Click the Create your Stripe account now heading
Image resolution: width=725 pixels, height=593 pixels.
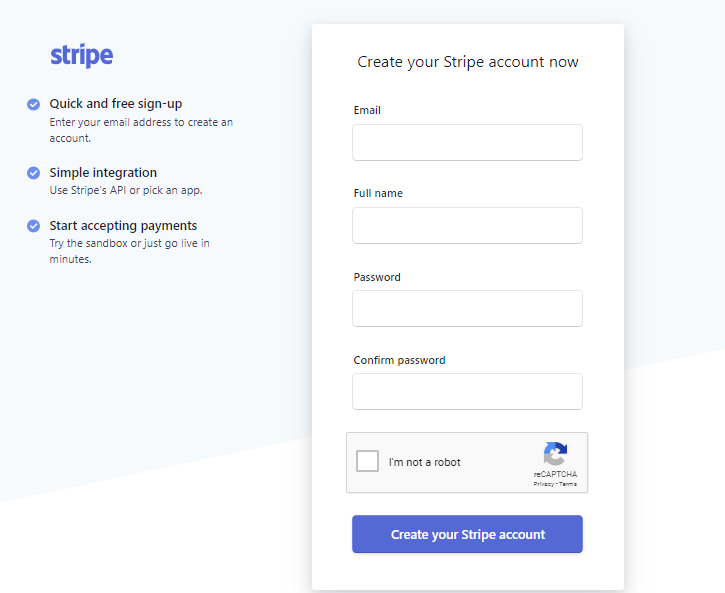pyautogui.click(x=468, y=62)
